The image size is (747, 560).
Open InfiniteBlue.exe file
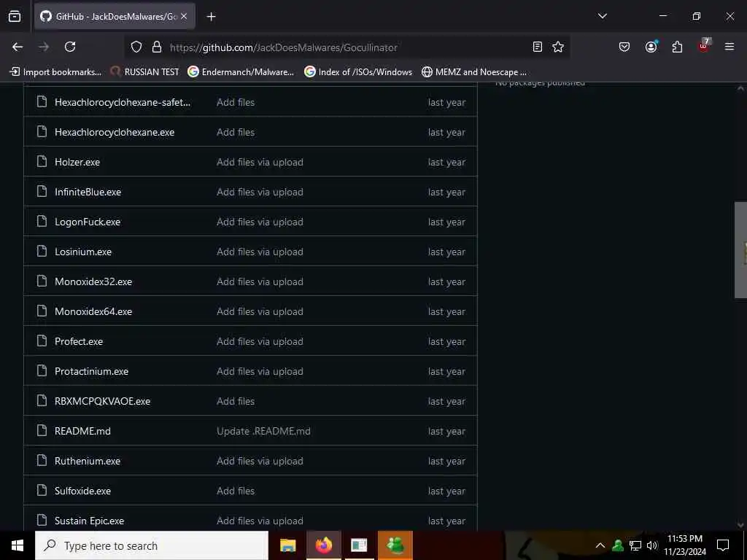(x=88, y=192)
